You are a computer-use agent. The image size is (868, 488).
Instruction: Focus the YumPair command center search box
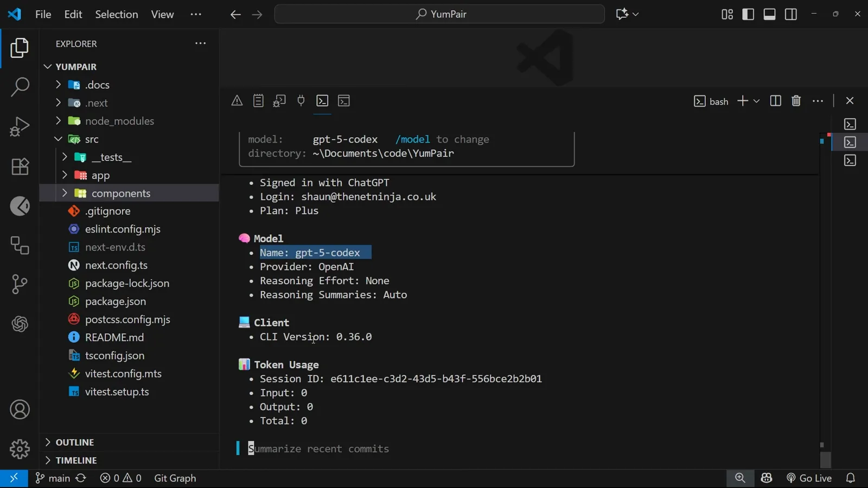(x=439, y=14)
